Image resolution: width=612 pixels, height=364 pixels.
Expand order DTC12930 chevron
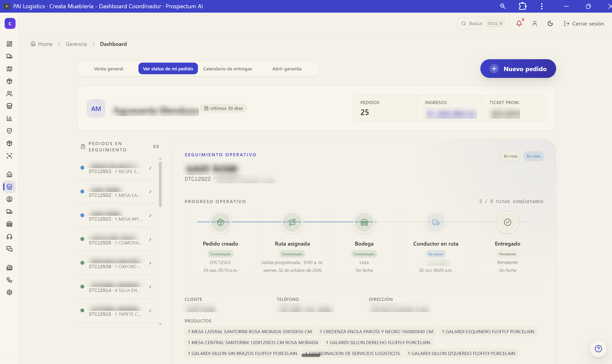(x=150, y=263)
